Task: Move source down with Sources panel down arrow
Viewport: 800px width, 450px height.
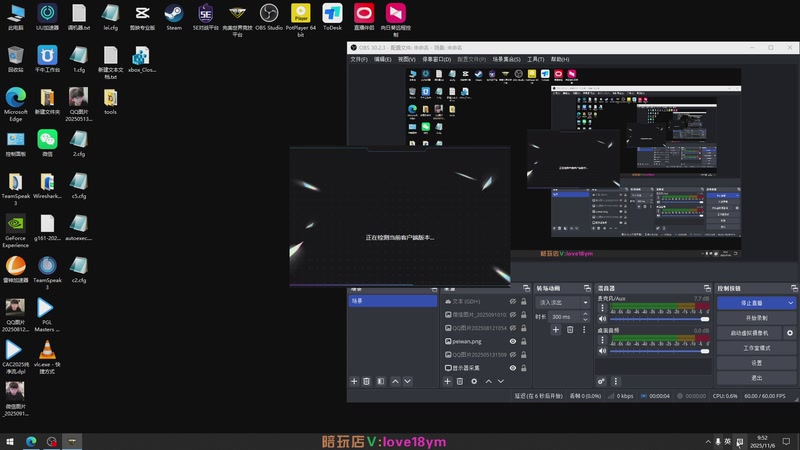Action: 501,381
